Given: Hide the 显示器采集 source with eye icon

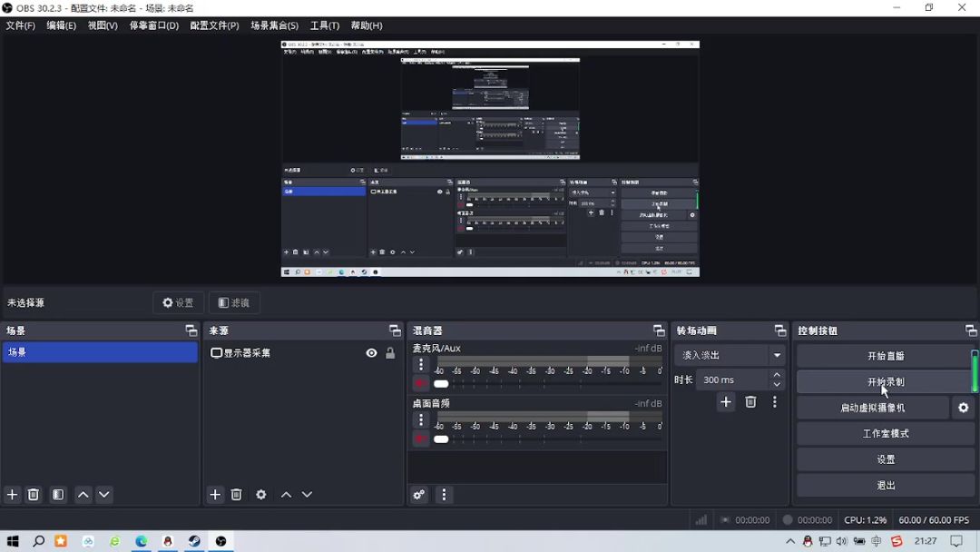Looking at the screenshot, I should tap(371, 353).
